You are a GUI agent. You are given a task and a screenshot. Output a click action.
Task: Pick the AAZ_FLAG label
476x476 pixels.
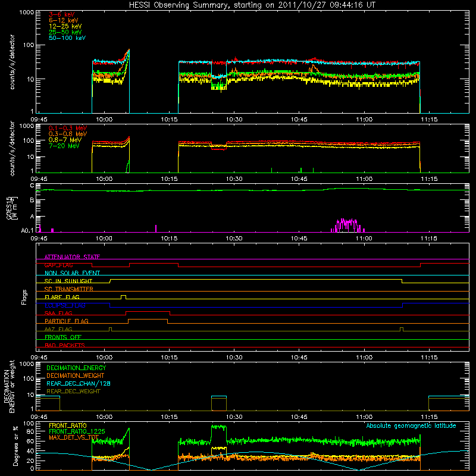58,329
